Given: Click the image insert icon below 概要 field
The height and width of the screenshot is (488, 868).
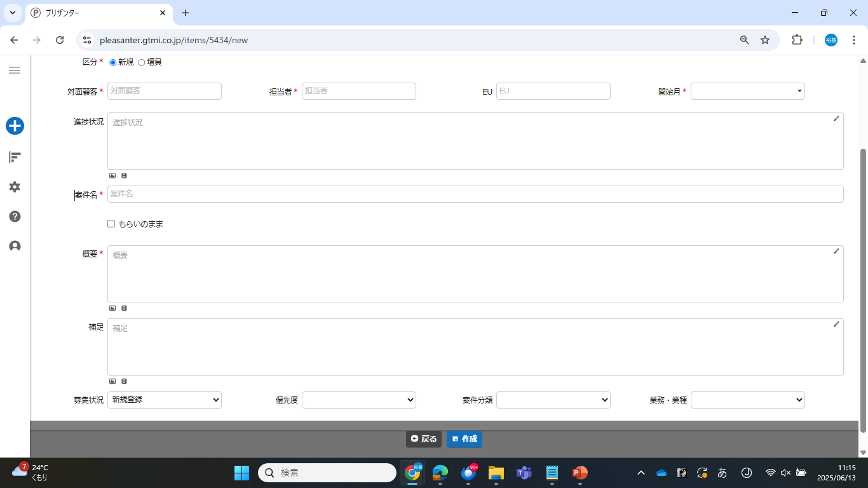Looking at the screenshot, I should [x=112, y=308].
